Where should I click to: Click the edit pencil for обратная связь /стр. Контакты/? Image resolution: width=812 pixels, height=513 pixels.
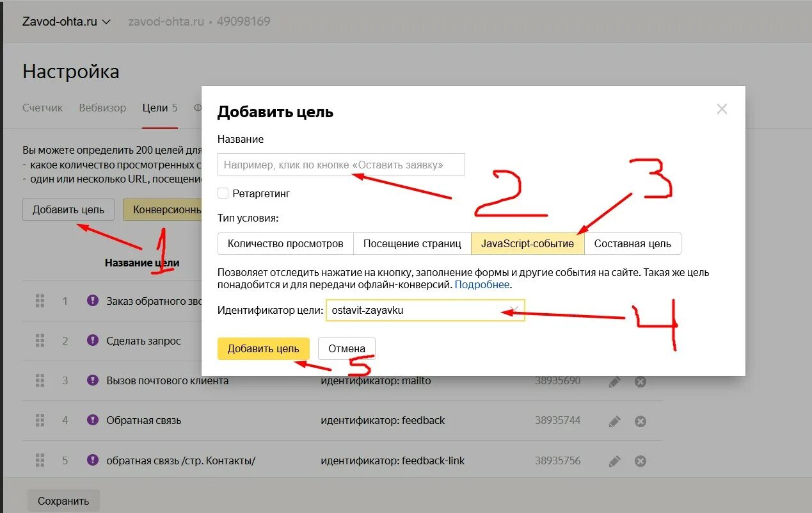pyautogui.click(x=614, y=460)
